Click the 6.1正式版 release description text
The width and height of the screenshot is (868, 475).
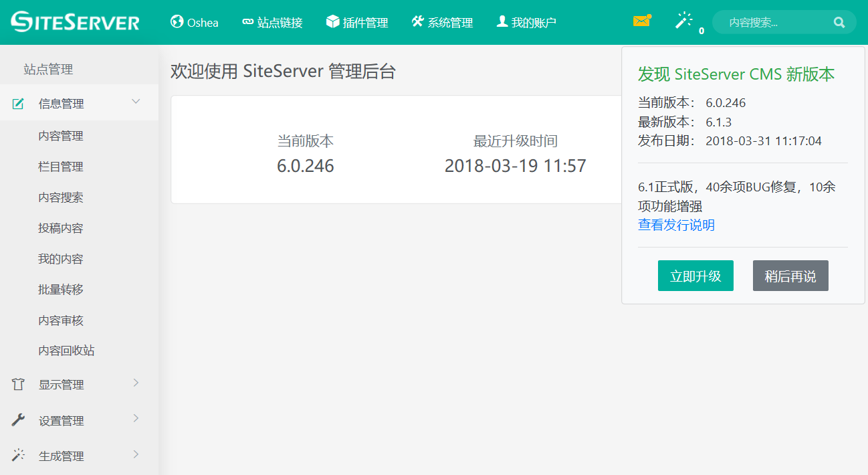coord(736,196)
